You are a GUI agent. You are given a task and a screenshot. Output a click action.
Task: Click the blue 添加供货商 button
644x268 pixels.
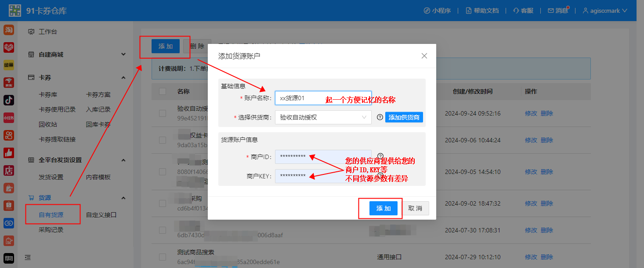[404, 117]
